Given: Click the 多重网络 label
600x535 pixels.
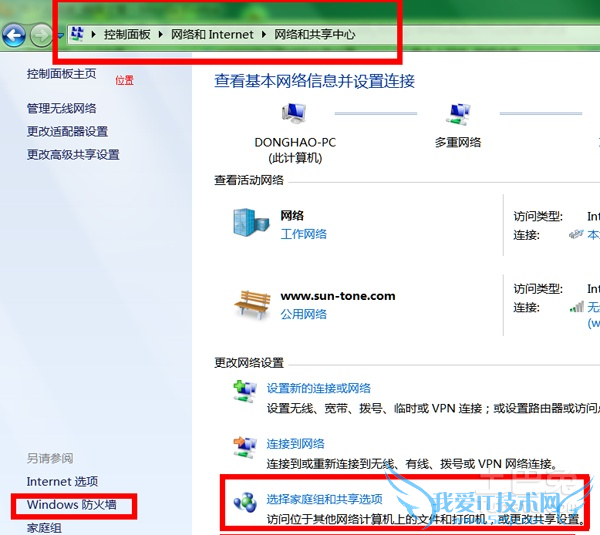Looking at the screenshot, I should (458, 142).
